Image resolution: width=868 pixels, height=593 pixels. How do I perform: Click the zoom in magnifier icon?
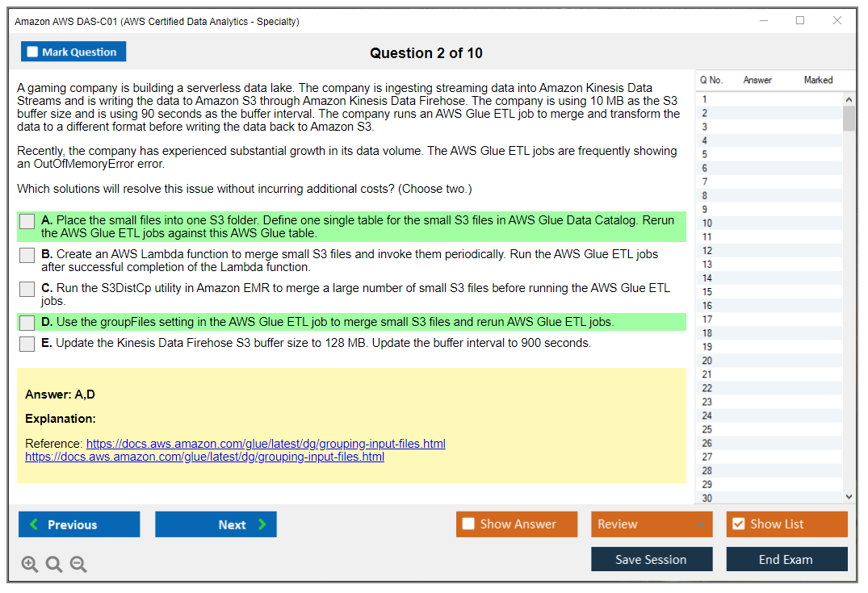(x=30, y=565)
